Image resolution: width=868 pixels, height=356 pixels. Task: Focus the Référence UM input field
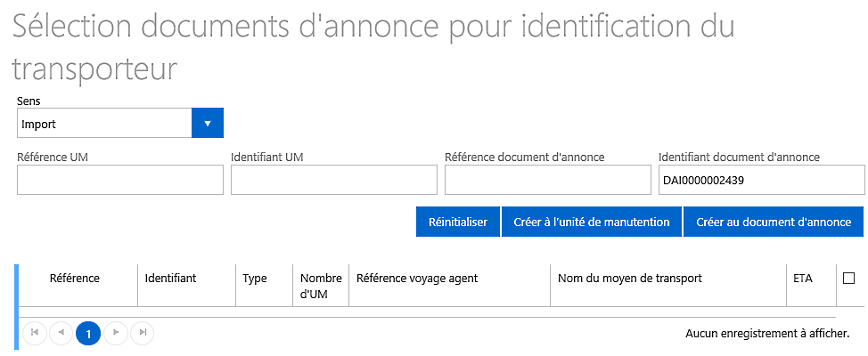[120, 180]
